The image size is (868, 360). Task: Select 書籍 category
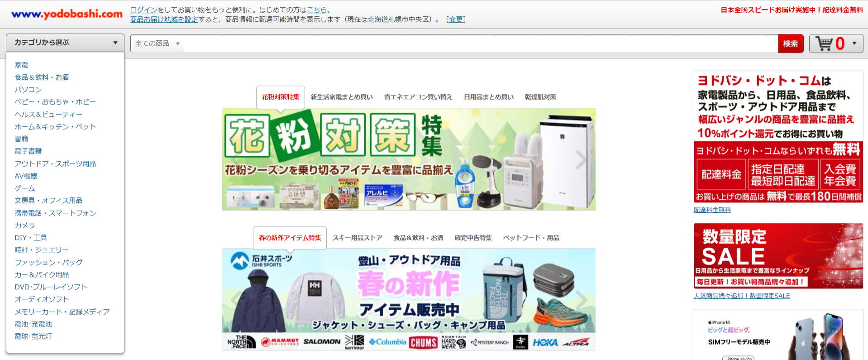pos(21,139)
